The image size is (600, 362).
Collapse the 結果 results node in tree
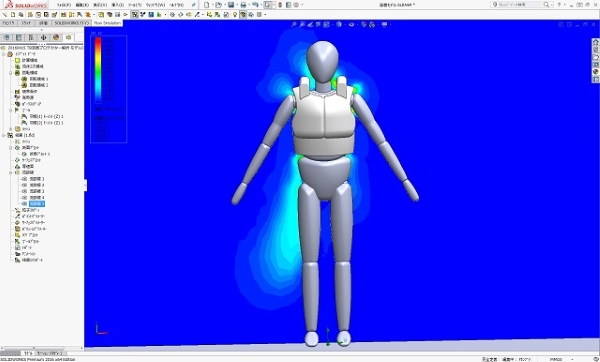click(x=4, y=135)
